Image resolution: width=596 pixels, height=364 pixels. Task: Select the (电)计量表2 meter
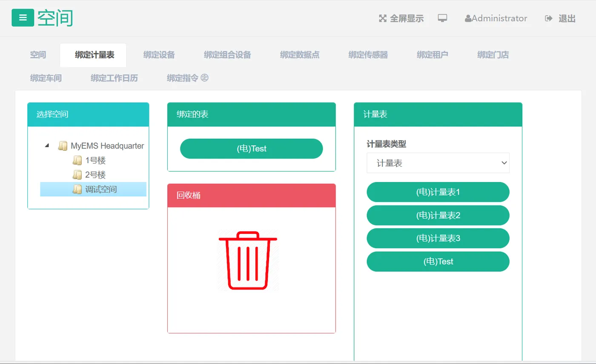click(x=438, y=215)
